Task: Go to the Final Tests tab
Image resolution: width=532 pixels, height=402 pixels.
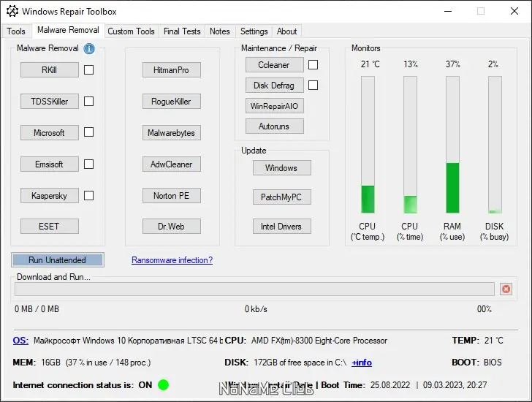Action: pos(182,31)
